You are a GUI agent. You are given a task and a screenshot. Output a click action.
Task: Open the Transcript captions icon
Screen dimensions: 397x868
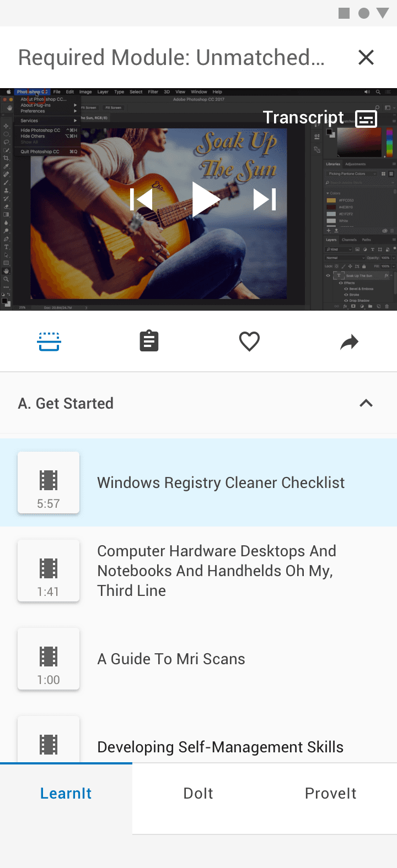tap(366, 118)
